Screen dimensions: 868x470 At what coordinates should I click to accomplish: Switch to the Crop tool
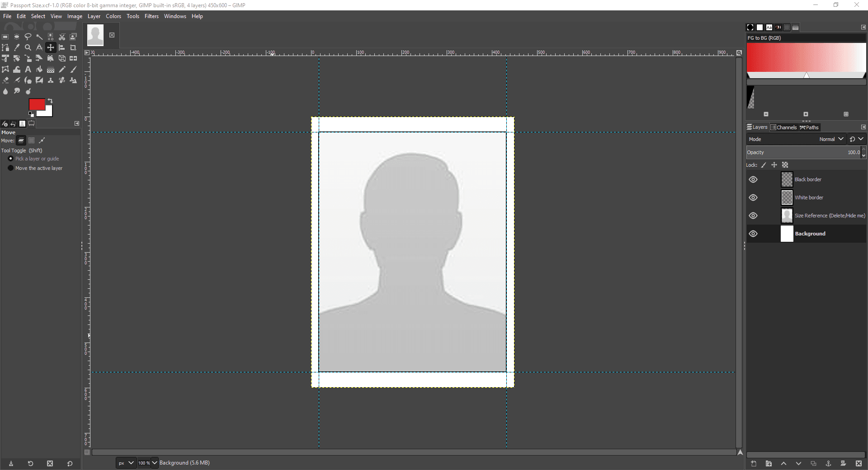(x=73, y=47)
